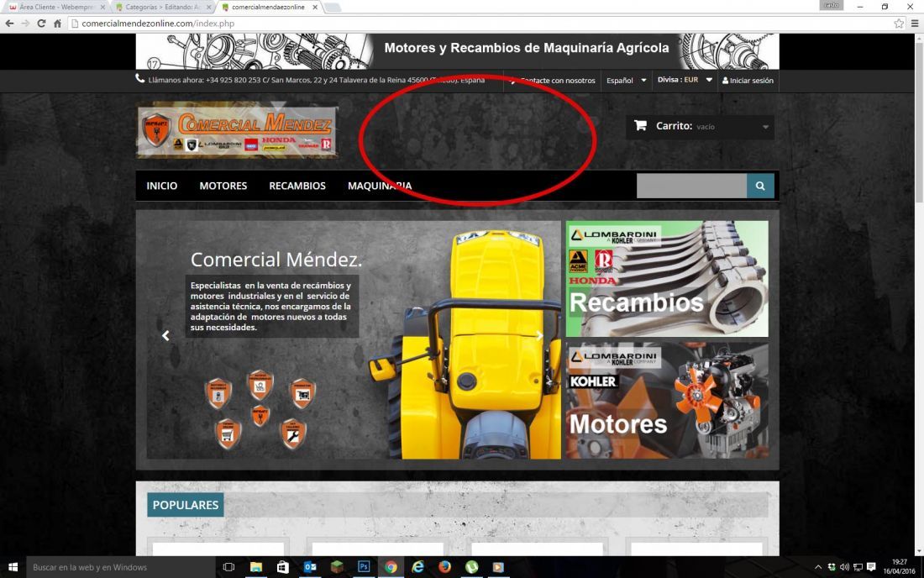Viewport: 924px width, 578px height.
Task: Open Task View on the taskbar
Action: pos(228,567)
